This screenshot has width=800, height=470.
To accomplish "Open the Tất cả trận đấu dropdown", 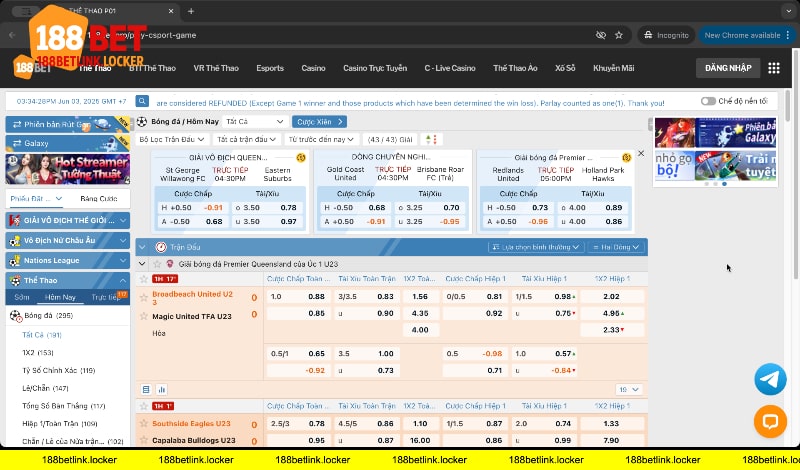I will click(x=246, y=139).
